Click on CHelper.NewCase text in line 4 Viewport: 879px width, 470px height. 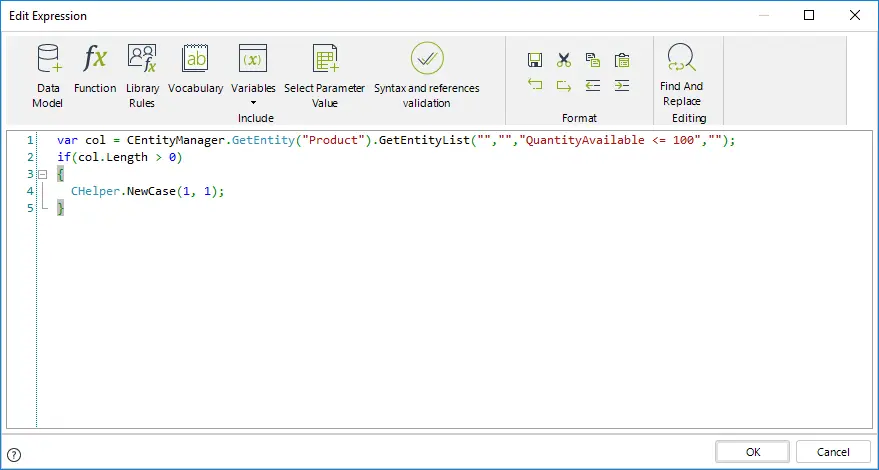click(123, 191)
